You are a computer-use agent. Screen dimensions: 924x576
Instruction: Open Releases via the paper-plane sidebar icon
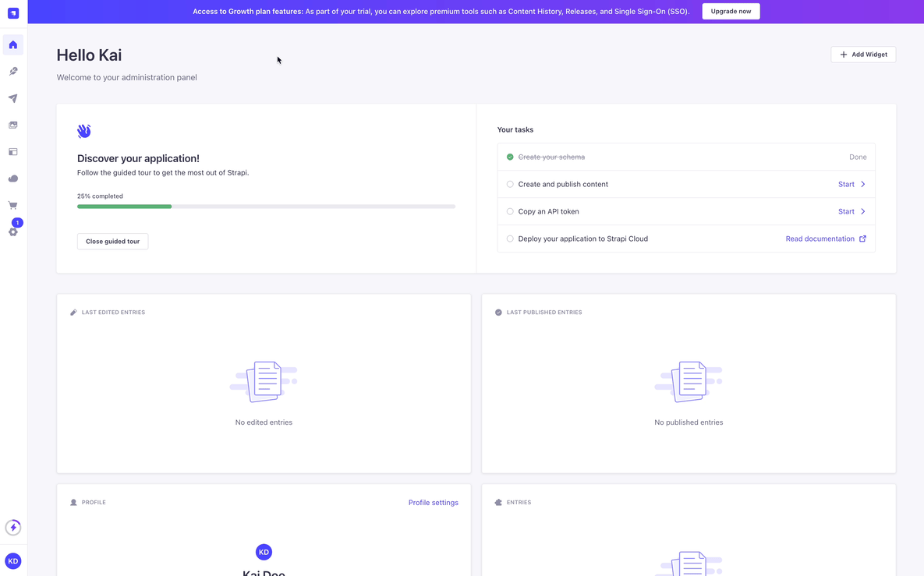tap(12, 97)
